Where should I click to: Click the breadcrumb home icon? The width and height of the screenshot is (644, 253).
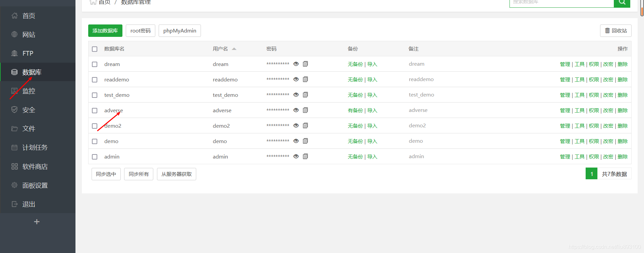point(93,2)
